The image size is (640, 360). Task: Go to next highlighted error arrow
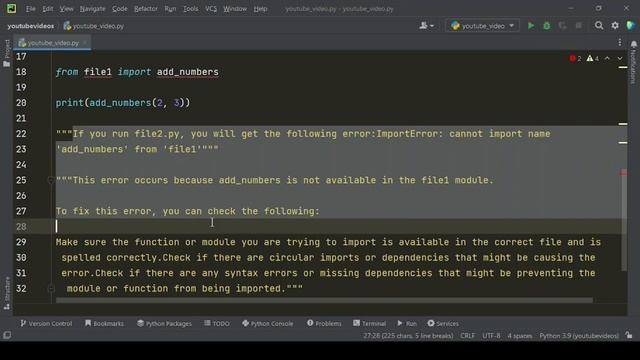[x=620, y=58]
